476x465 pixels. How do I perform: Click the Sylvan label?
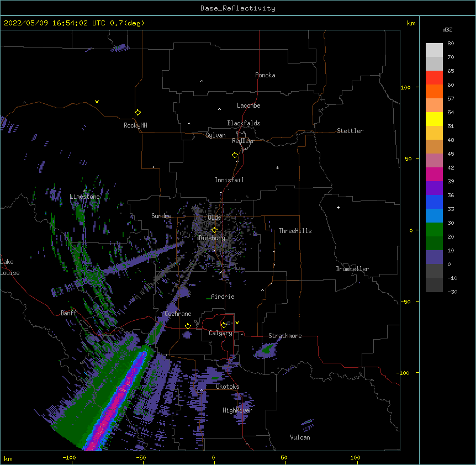[215, 135]
